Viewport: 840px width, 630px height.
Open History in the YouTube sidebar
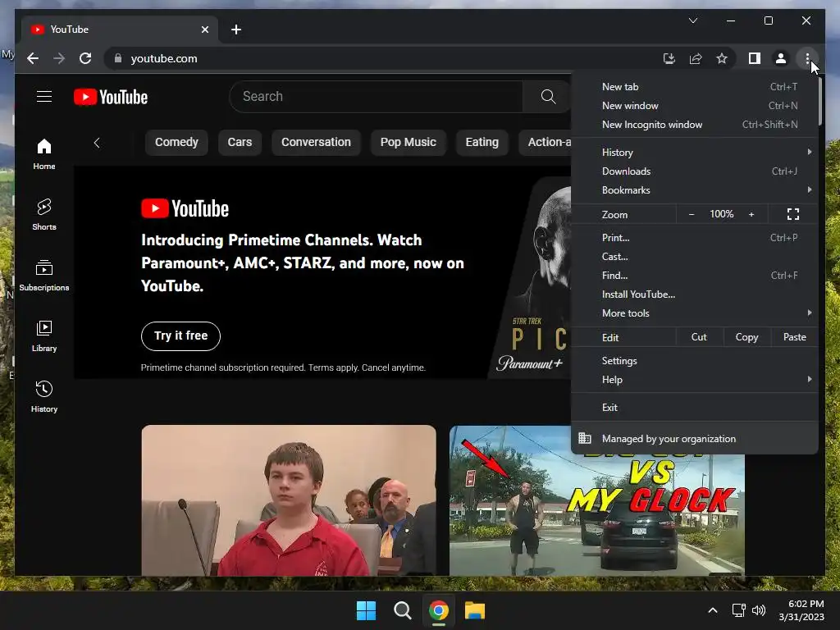tap(44, 396)
